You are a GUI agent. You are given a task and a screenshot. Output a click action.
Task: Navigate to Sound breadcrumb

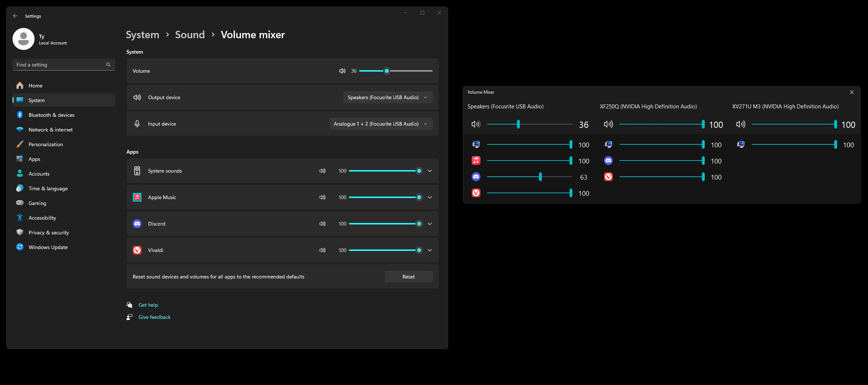(x=190, y=35)
